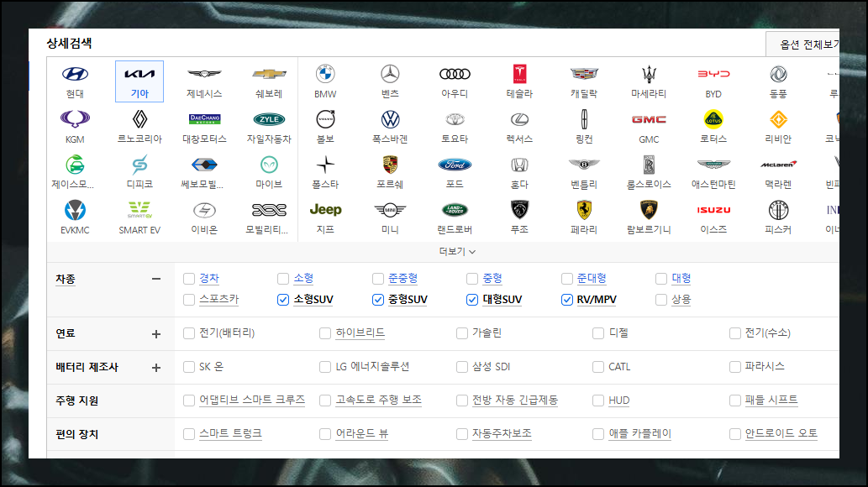Select the Lotus (로터스) logo
868x487 pixels.
713,119
